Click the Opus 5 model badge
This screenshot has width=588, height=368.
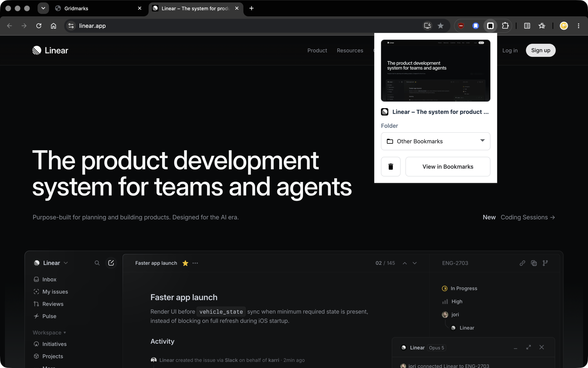pyautogui.click(x=436, y=348)
